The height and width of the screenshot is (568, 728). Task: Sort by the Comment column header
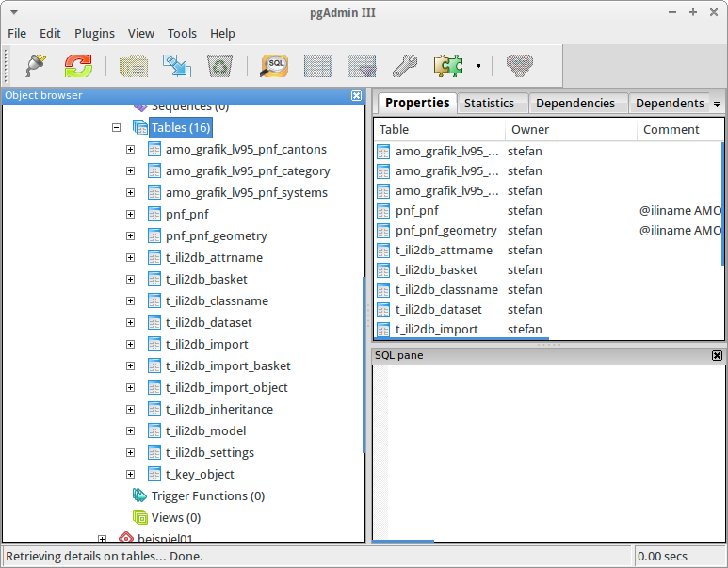tap(680, 130)
